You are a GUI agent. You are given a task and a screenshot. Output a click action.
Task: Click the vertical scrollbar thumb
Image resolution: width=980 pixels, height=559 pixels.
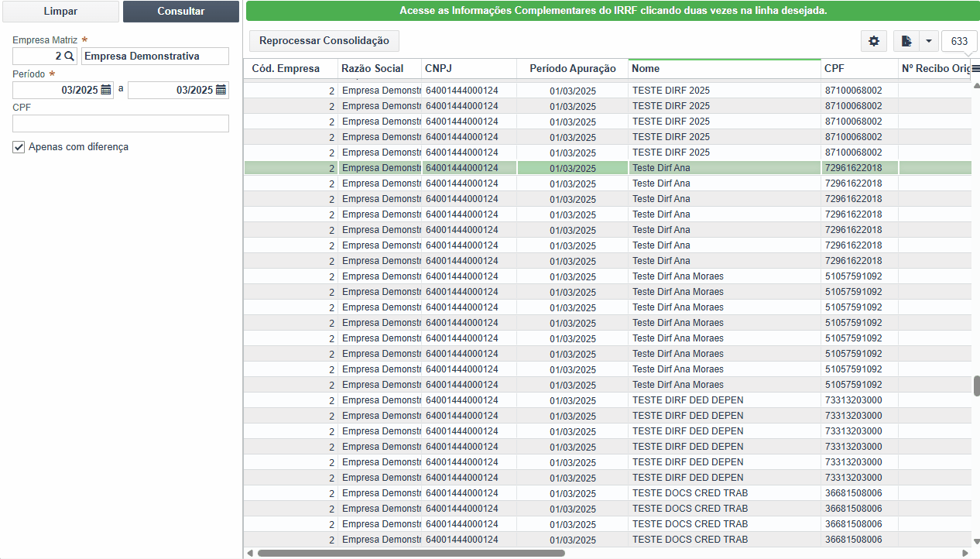coord(976,386)
